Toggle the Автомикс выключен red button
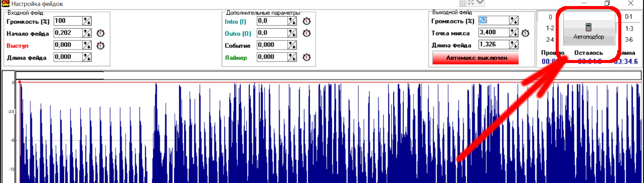Image resolution: width=644 pixels, height=183 pixels. (x=475, y=58)
